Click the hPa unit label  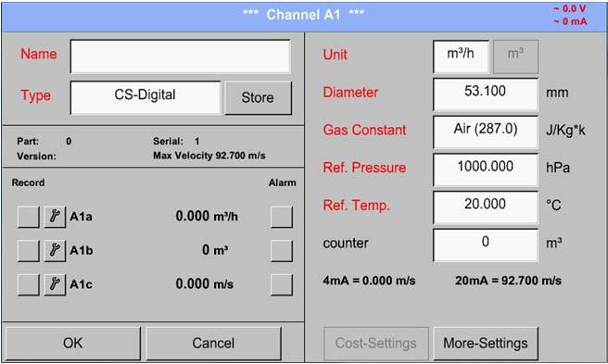558,168
